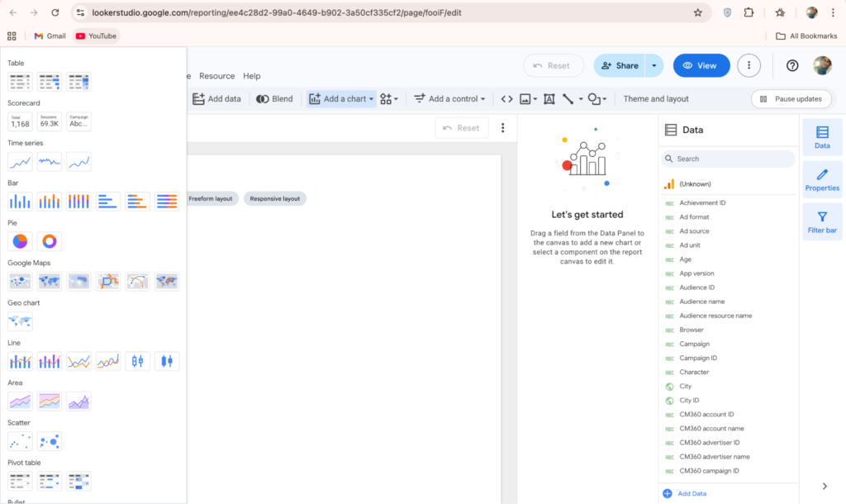Toggle the Pause updates button
Image resolution: width=846 pixels, height=504 pixels.
pos(791,99)
